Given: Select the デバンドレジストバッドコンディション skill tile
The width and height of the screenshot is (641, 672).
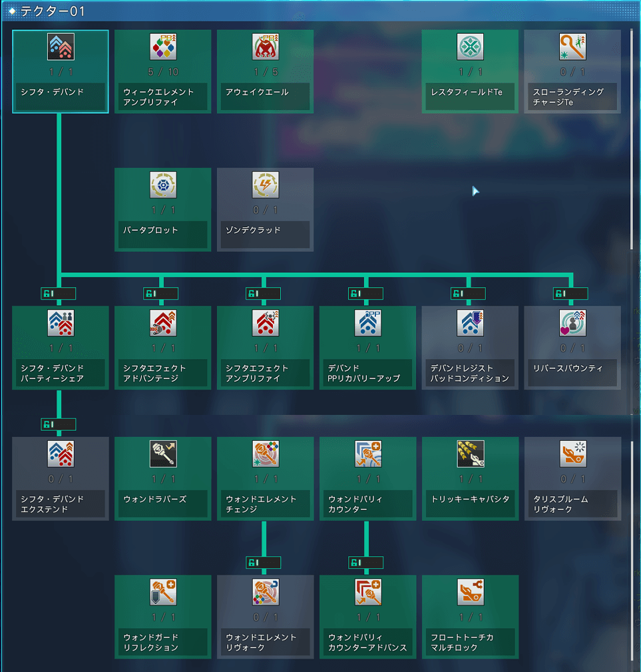Looking at the screenshot, I should [470, 348].
